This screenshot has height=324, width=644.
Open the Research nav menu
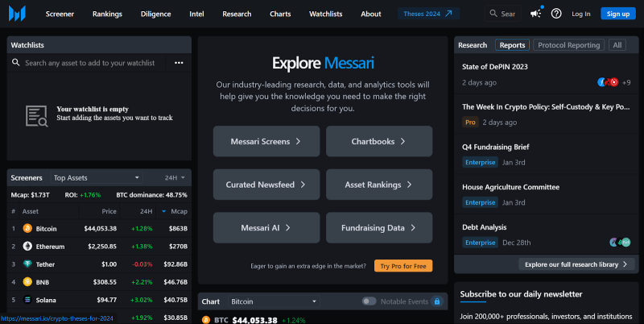click(x=237, y=14)
